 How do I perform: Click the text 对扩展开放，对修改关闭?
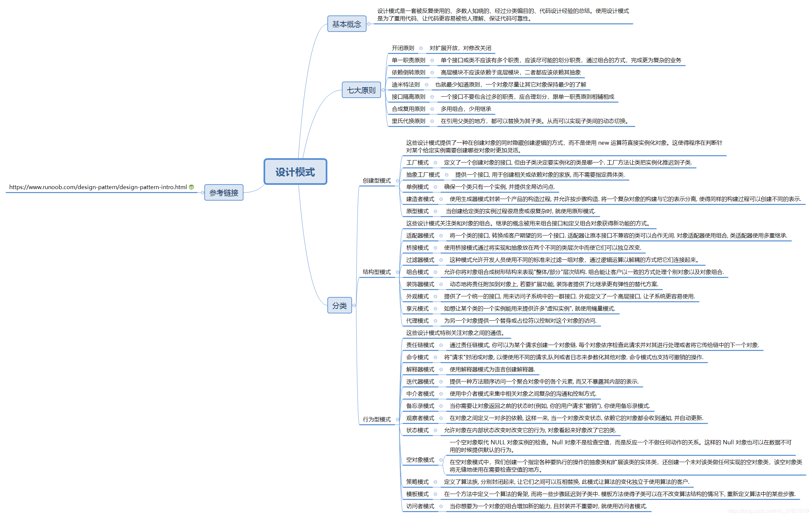pos(460,48)
